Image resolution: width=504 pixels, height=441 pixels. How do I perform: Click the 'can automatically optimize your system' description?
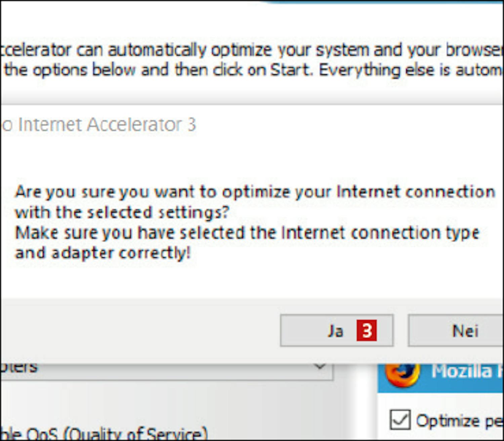coord(252,50)
